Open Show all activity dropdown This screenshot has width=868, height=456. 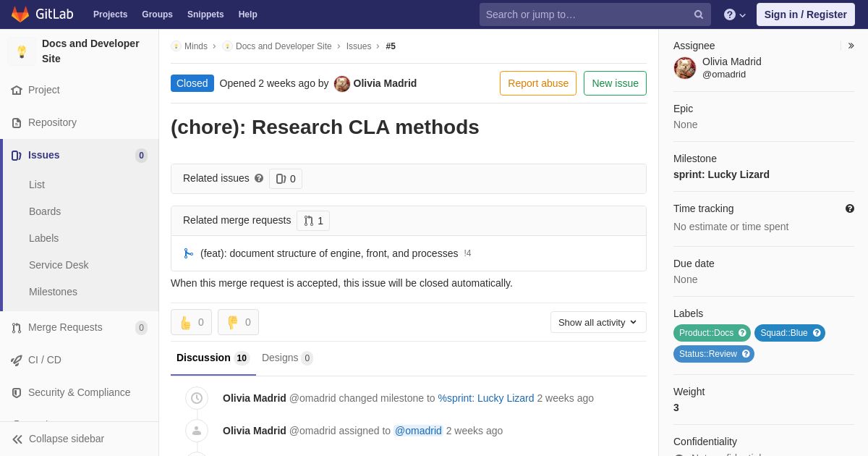598,322
